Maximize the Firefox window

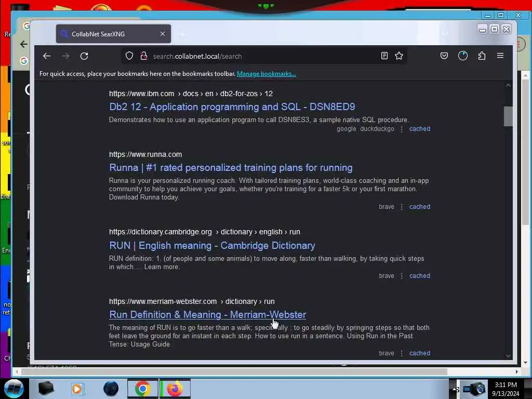tap(495, 29)
